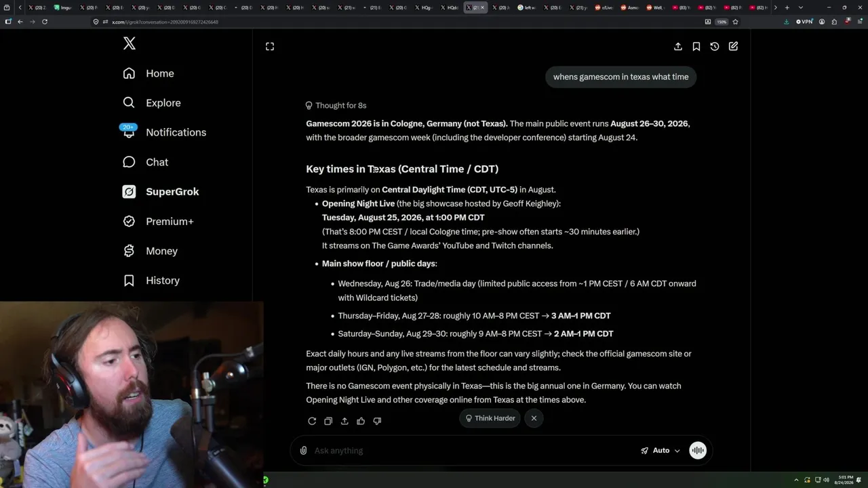
Task: Open Grok conversation history clock icon
Action: pyautogui.click(x=715, y=46)
